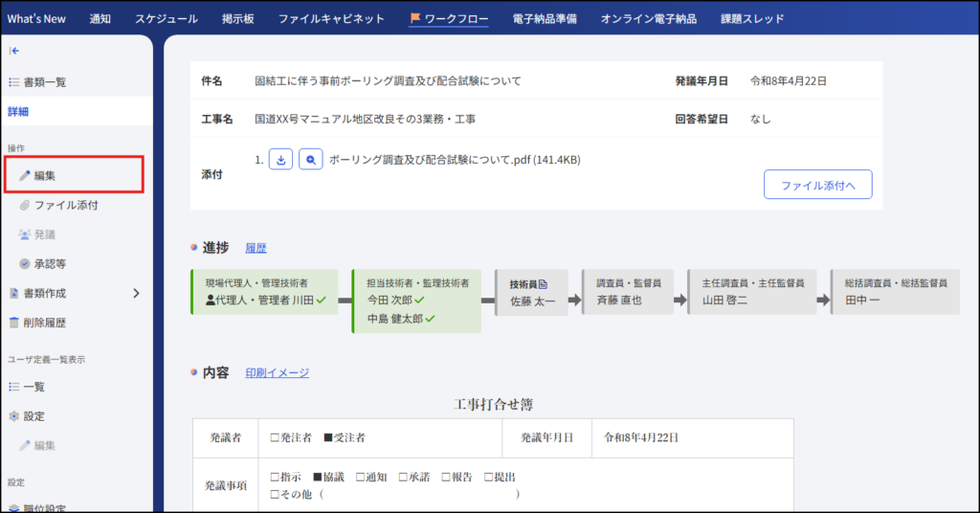Click the 現場代理人・管理技術者 progress step
This screenshot has height=513, width=980.
(x=264, y=292)
